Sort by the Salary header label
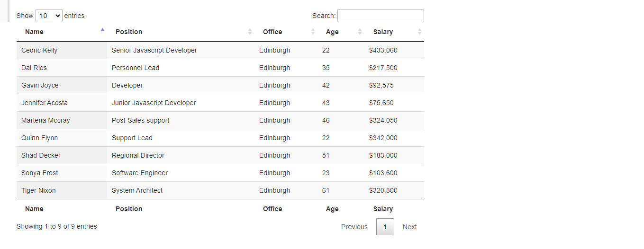The image size is (644, 249). (383, 32)
